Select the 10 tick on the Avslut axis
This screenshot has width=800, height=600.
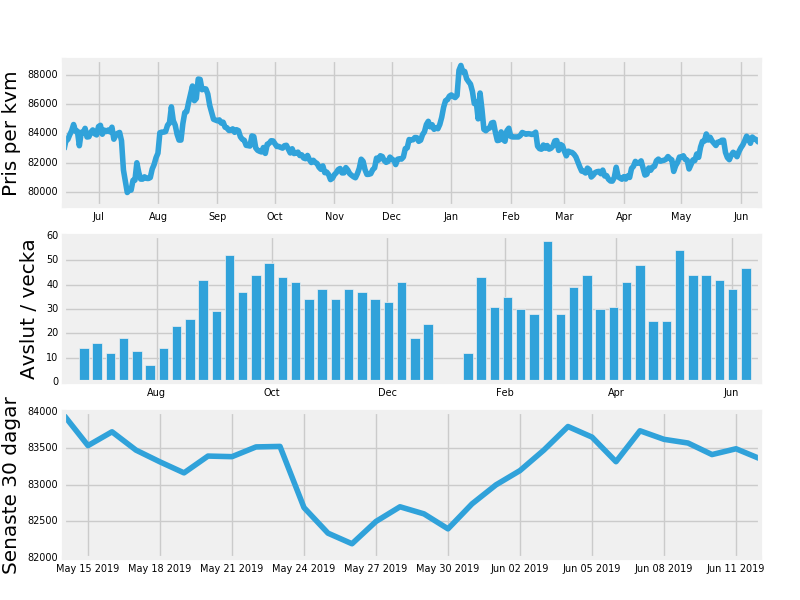53,358
